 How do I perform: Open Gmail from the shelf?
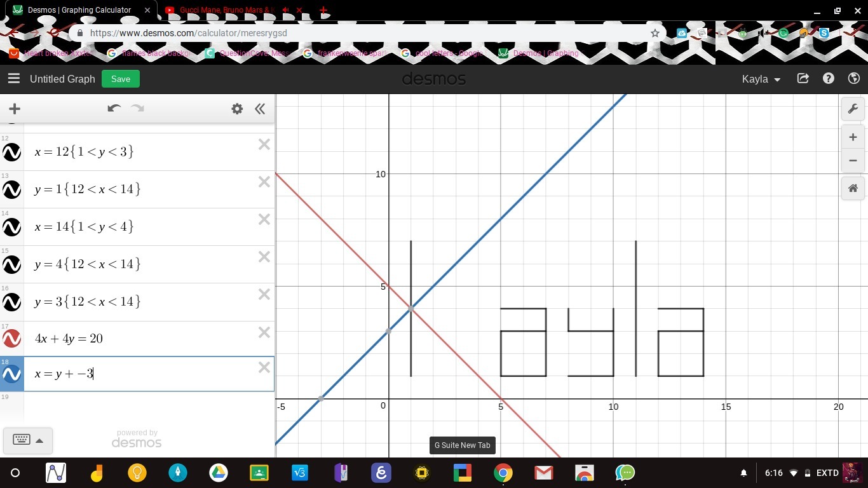coord(543,473)
